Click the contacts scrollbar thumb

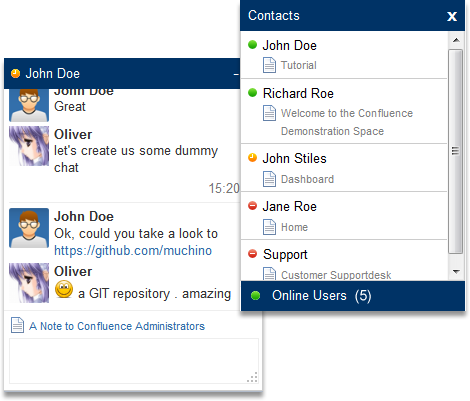456,152
